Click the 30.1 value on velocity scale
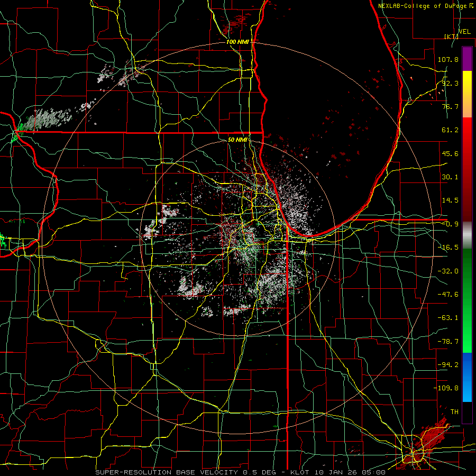This screenshot has height=476, width=476. pyautogui.click(x=450, y=177)
